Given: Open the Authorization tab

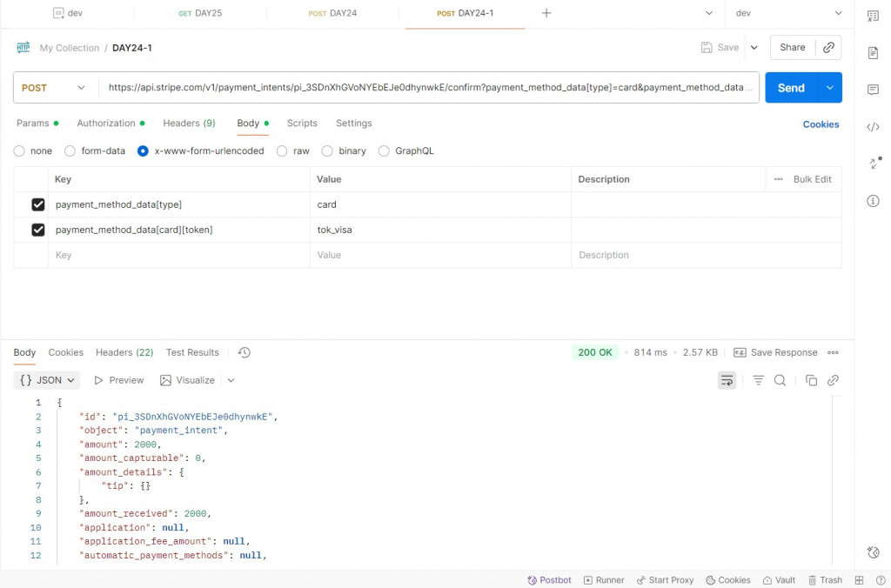Looking at the screenshot, I should click(111, 124).
